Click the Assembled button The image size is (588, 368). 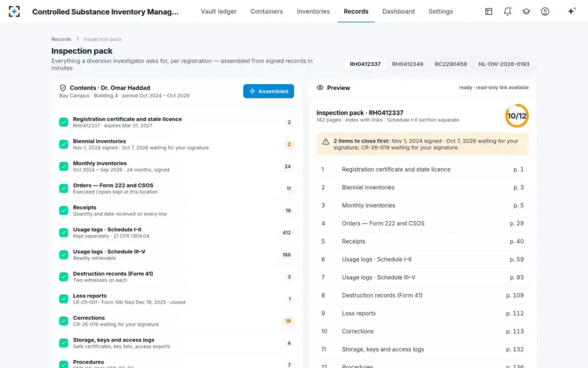coord(269,91)
